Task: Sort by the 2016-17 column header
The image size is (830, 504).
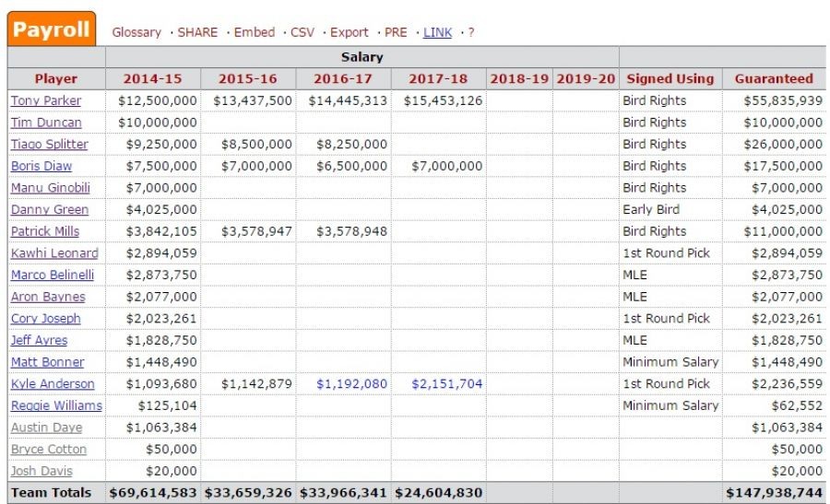Action: point(343,79)
